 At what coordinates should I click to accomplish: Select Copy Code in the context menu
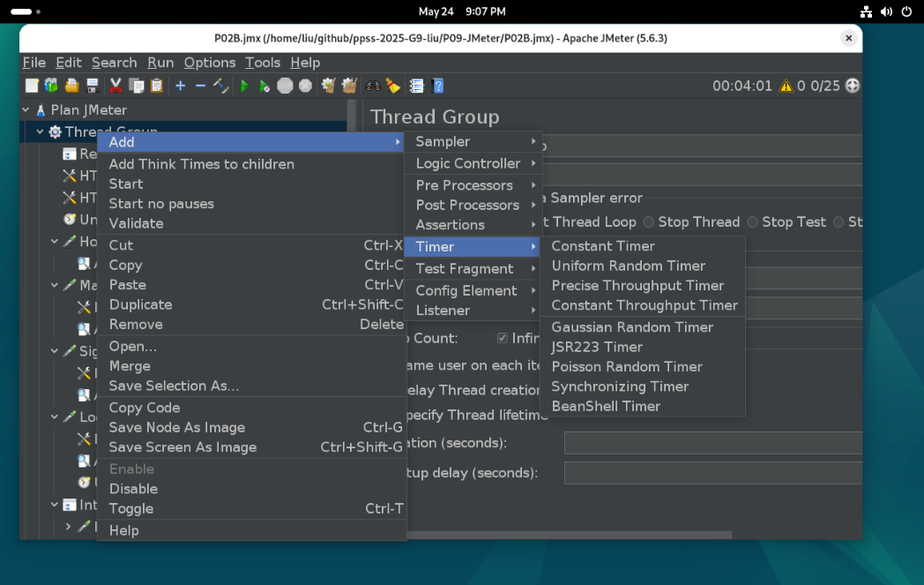251,408
